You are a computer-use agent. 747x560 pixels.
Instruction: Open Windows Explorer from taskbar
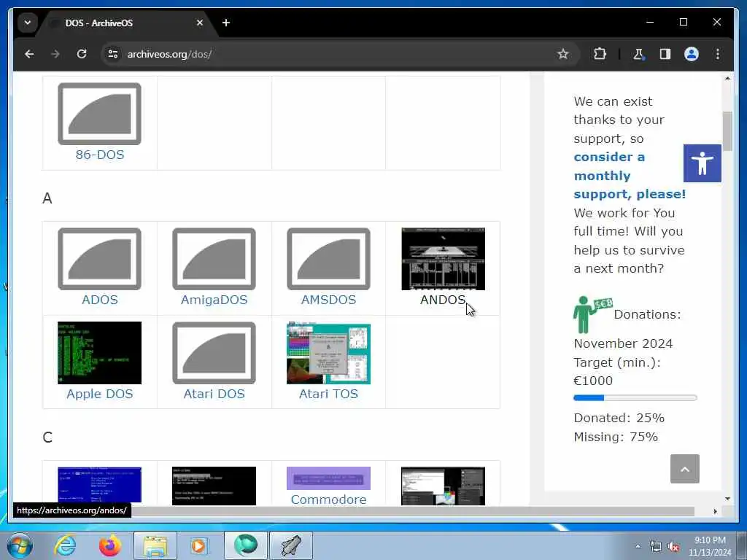coord(155,545)
